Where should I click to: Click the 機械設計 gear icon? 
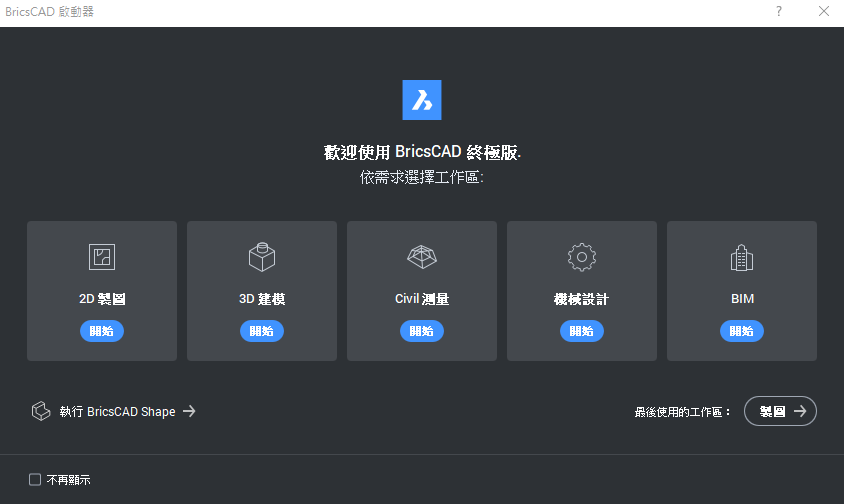582,257
